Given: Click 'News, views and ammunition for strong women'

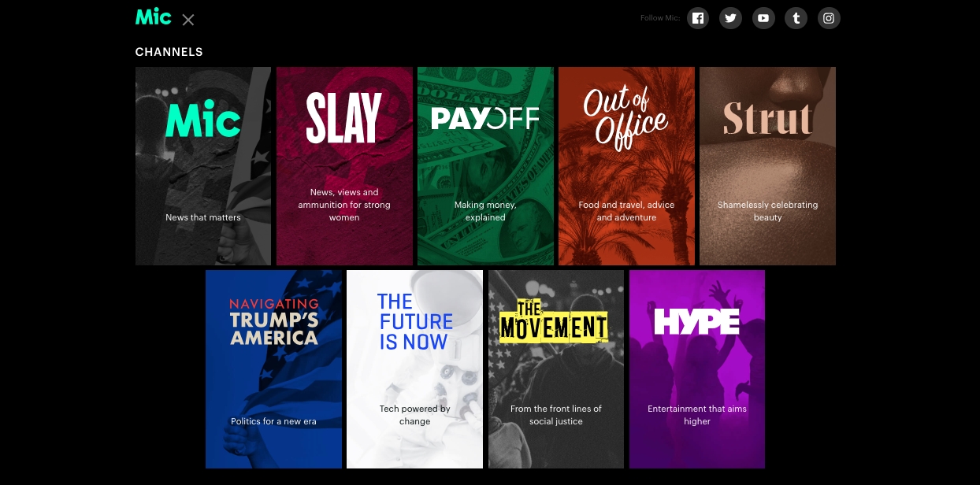Looking at the screenshot, I should pyautogui.click(x=344, y=205).
